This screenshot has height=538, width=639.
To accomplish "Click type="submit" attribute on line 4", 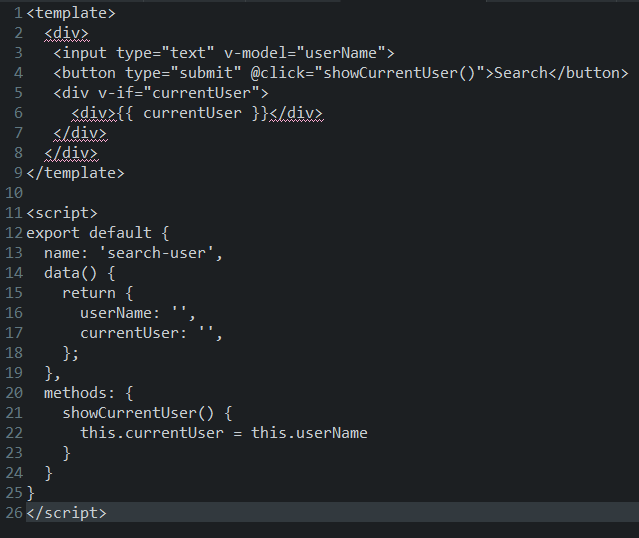I will coord(183,73).
